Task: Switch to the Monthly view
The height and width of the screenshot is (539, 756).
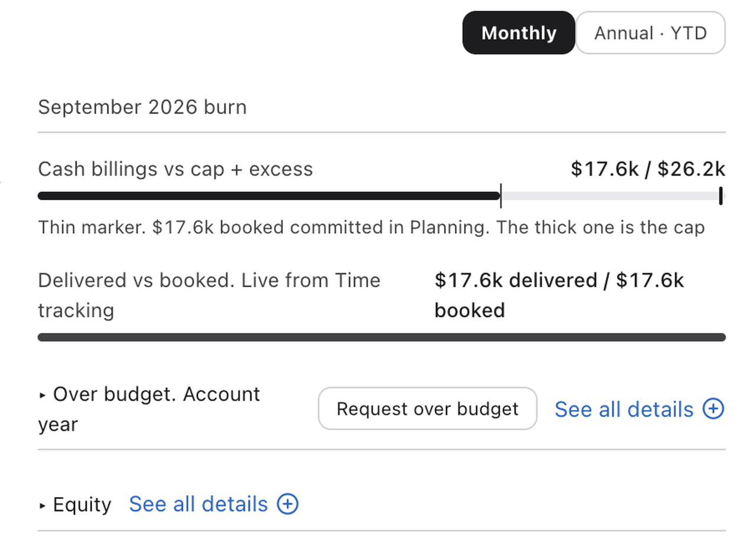Action: 519,33
